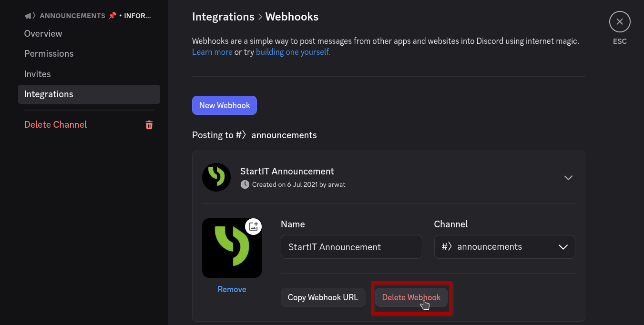Focus the webhook Name text field

click(x=351, y=247)
